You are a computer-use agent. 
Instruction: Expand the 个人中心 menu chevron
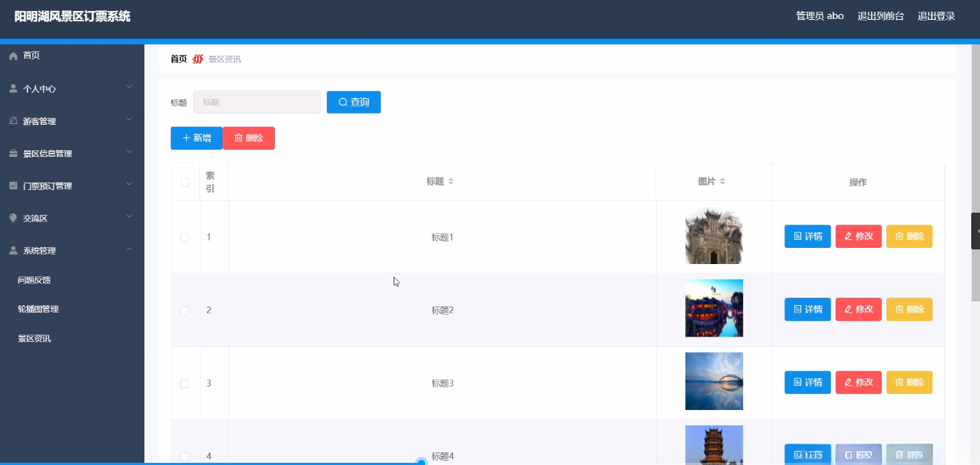129,87
